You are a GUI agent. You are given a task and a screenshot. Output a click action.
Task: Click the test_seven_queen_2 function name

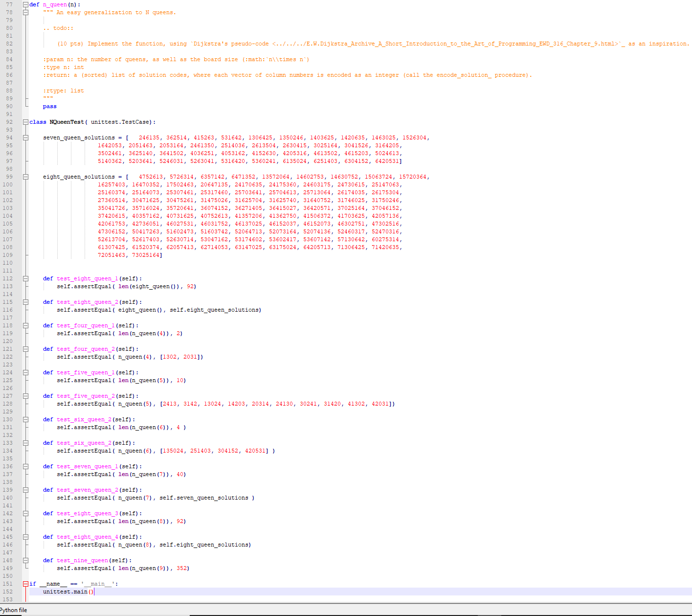88,490
